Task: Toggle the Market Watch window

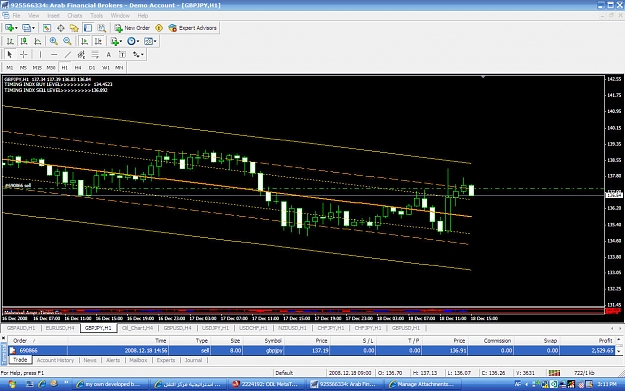Action: pyautogui.click(x=47, y=28)
